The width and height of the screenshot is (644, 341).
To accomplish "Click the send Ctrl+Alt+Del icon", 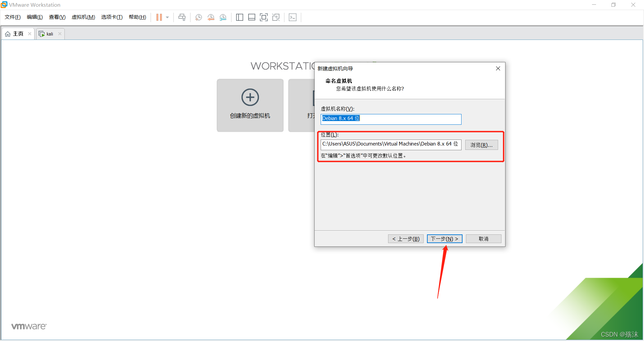I will tap(182, 17).
